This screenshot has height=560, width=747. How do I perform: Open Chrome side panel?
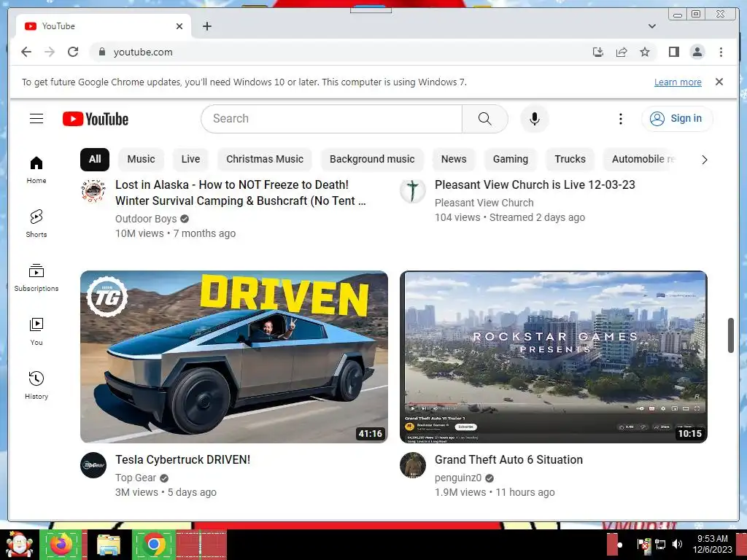click(673, 52)
